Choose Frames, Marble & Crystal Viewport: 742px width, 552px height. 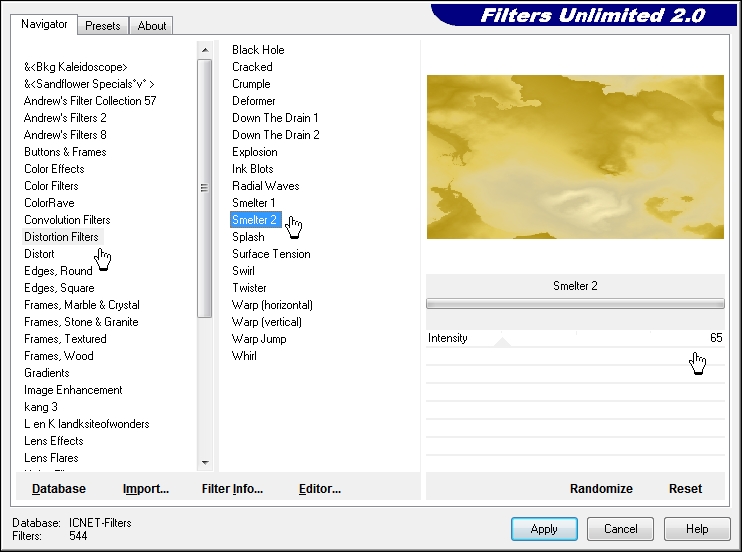tap(82, 305)
